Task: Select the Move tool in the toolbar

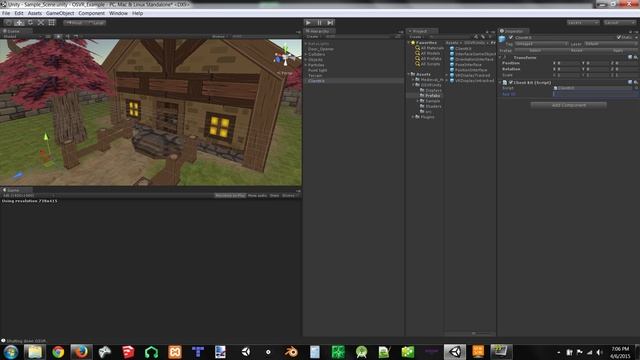Action: (x=19, y=23)
